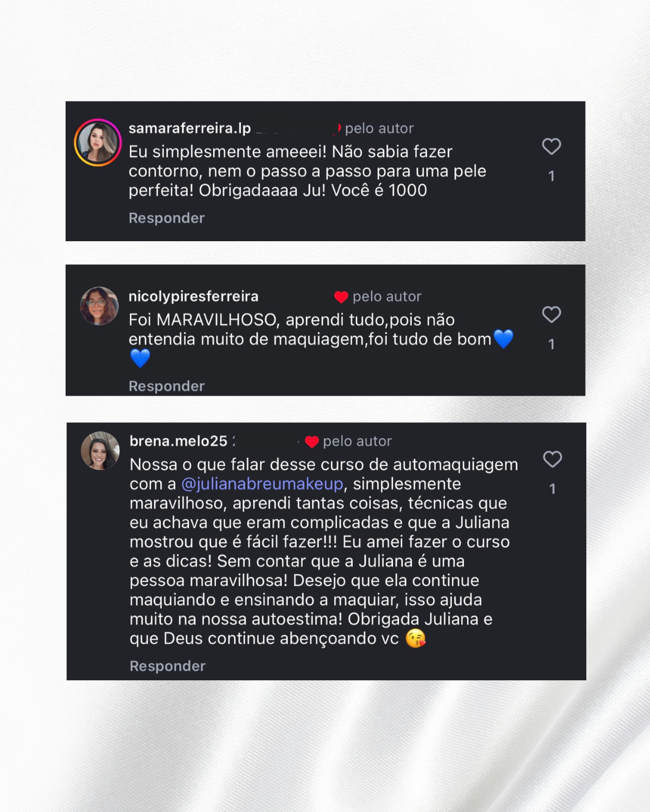Click the kiss emoji ending brena.melo25's comment
The width and height of the screenshot is (650, 812).
tap(415, 639)
